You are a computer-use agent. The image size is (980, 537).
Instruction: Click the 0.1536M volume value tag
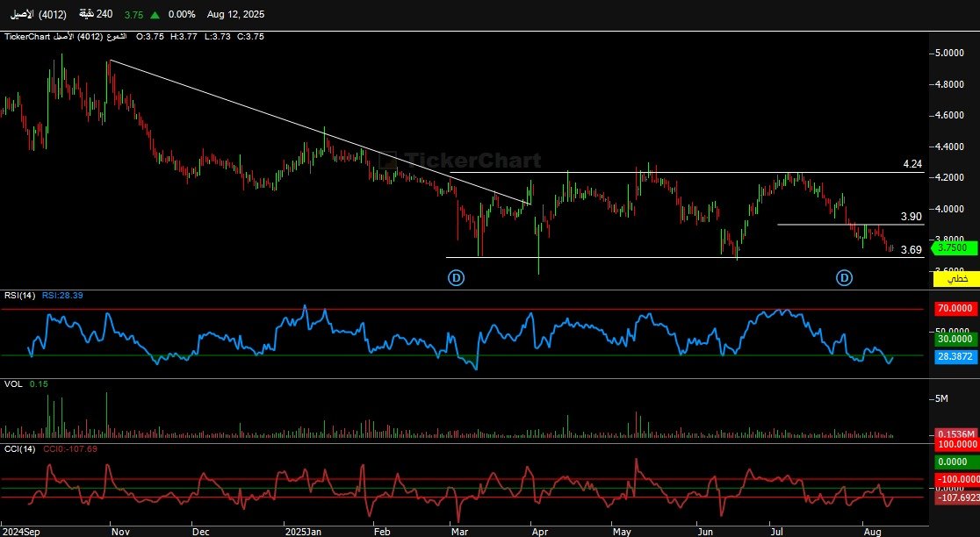[x=956, y=433]
